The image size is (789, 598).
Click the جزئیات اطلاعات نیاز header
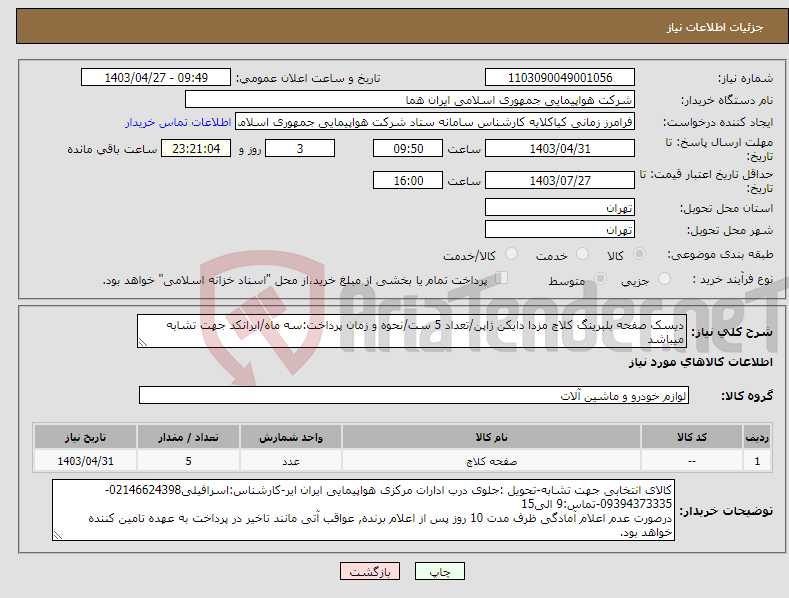pyautogui.click(x=715, y=27)
